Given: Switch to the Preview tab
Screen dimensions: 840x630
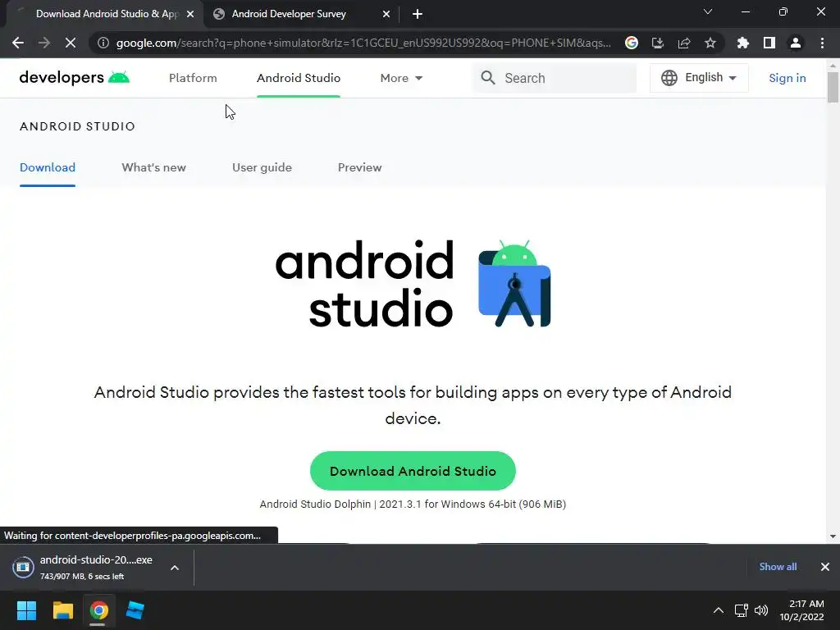Looking at the screenshot, I should 359,167.
